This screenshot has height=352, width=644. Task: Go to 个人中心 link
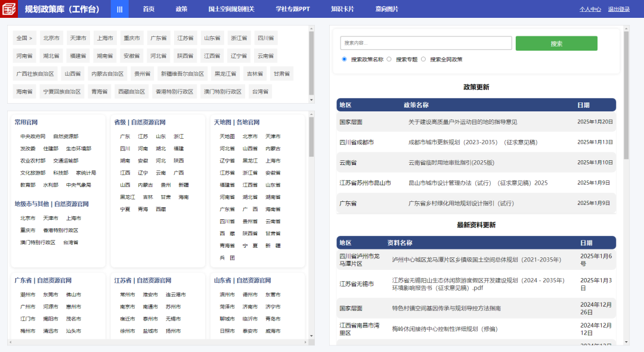(590, 9)
